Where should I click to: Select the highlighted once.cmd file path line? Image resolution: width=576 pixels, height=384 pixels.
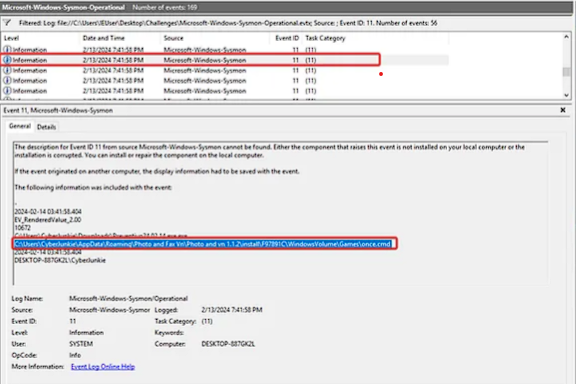tap(203, 244)
